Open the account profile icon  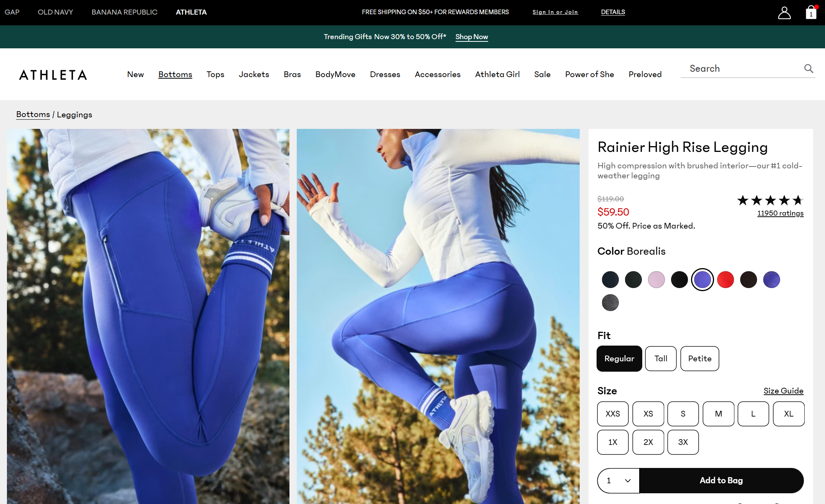(784, 13)
